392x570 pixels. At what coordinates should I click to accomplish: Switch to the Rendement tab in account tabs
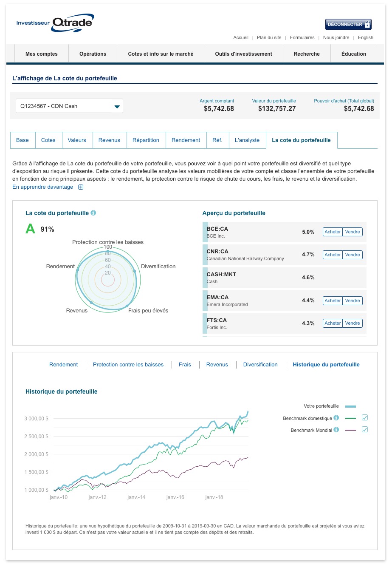[186, 140]
